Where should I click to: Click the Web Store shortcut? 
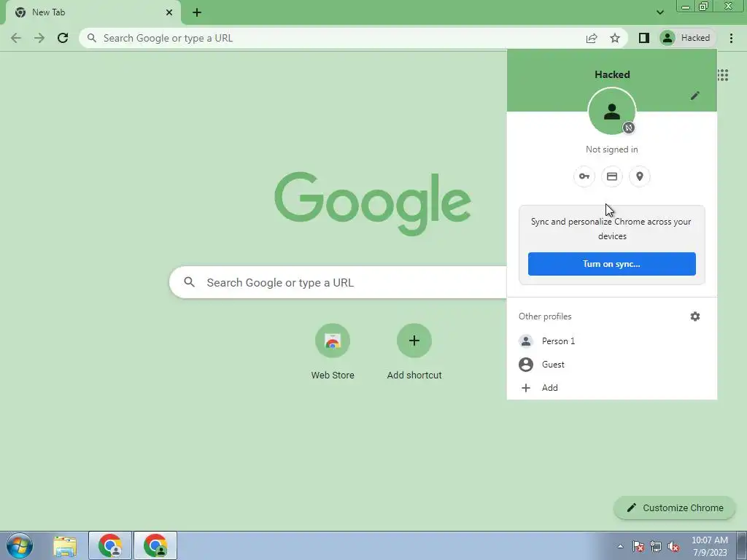click(x=333, y=352)
